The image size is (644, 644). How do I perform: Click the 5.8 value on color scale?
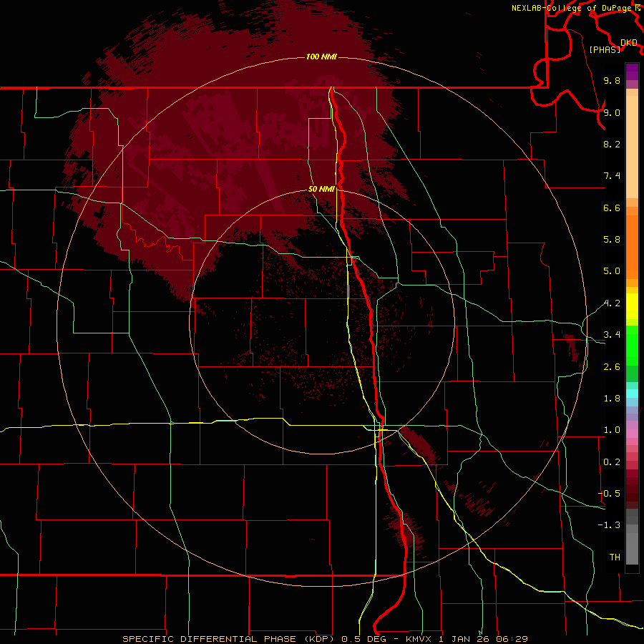click(x=612, y=240)
